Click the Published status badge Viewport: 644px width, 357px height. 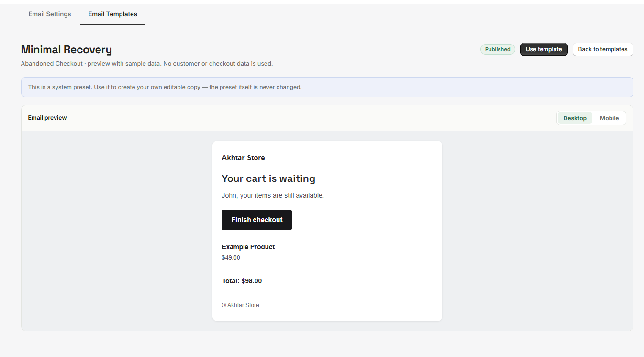click(x=498, y=49)
